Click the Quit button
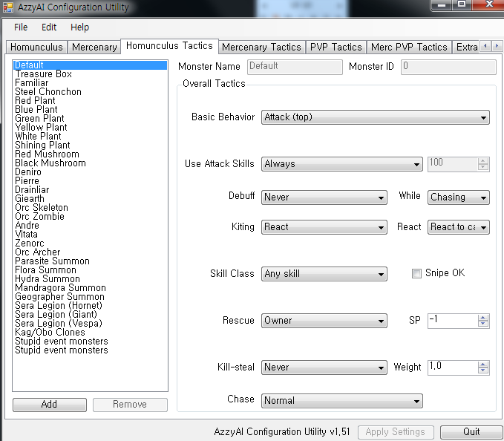The image size is (504, 441). [471, 432]
